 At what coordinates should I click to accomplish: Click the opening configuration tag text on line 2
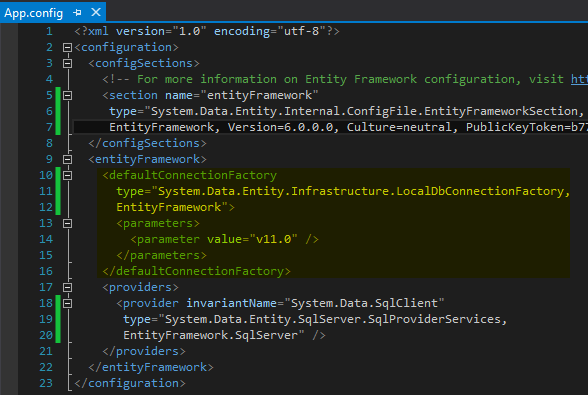[x=126, y=47]
